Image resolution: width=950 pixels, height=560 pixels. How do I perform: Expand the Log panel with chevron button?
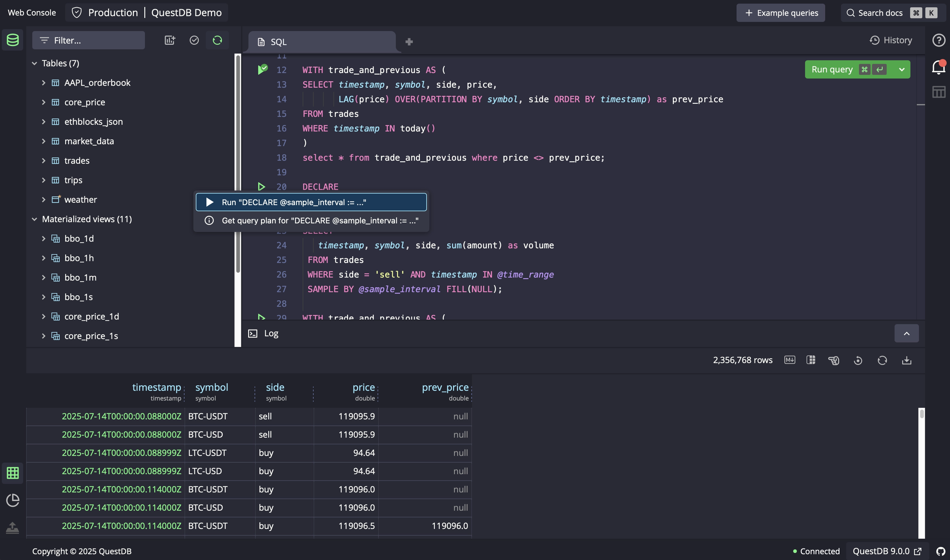tap(906, 334)
